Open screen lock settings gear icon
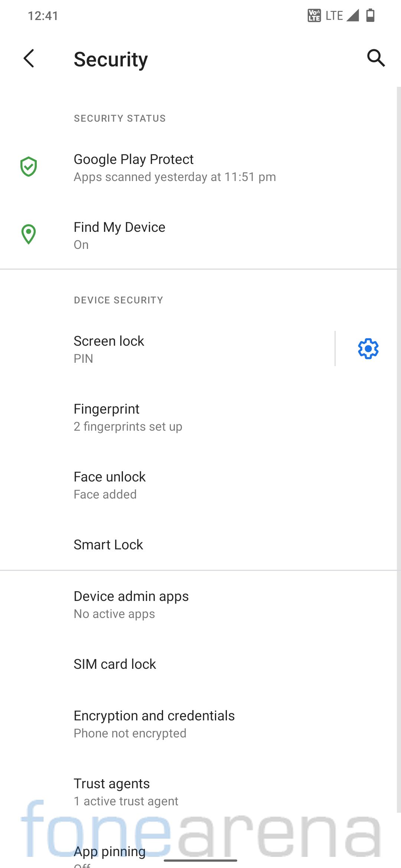Screen dimensions: 401x868 368,349
